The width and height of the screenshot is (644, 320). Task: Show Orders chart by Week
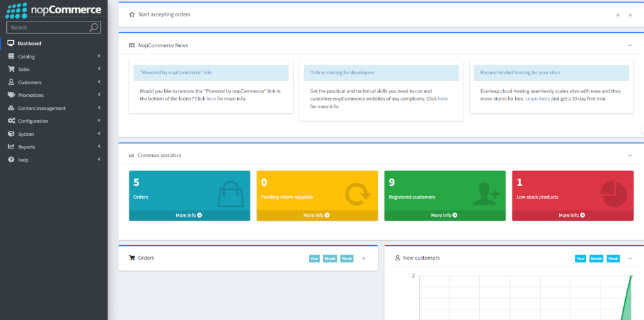[x=347, y=259]
